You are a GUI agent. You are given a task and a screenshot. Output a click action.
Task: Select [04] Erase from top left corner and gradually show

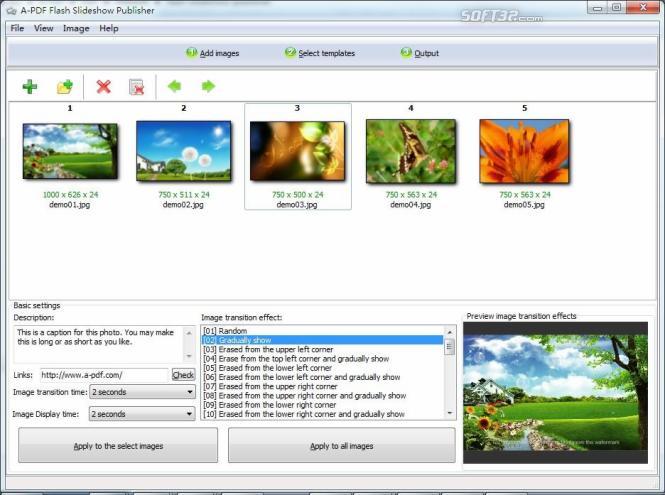click(322, 358)
